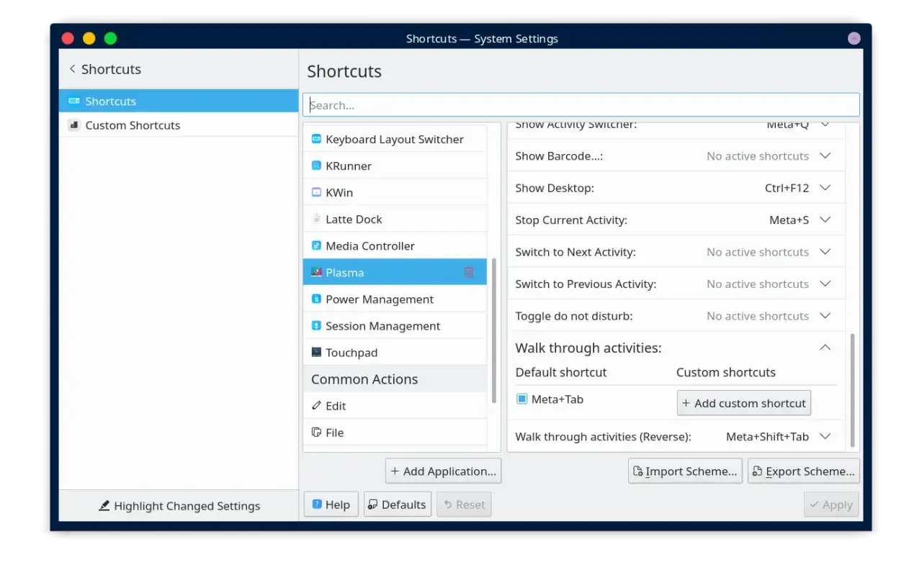This screenshot has width=922, height=588.
Task: Click the Apply button
Action: [x=831, y=505]
